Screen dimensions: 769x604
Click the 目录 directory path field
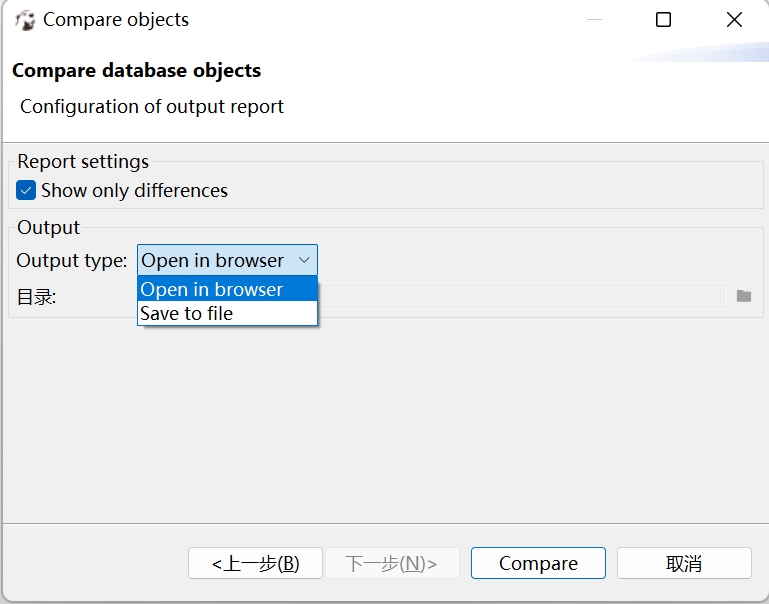coord(520,296)
